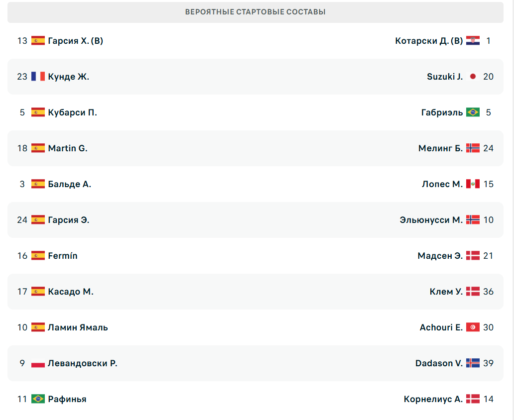This screenshot has height=420, width=514.
Task: Click player name Корнелиус А.
Action: [x=433, y=399]
